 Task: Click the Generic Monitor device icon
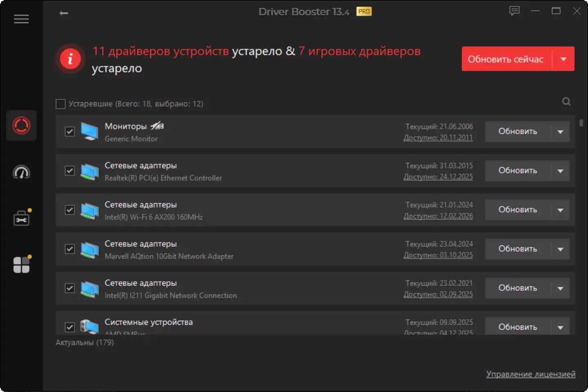(x=89, y=131)
